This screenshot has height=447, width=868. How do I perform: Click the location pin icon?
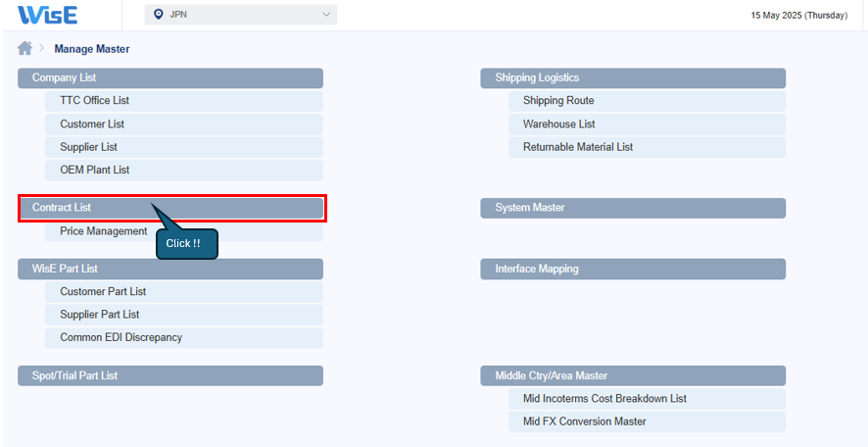(159, 15)
